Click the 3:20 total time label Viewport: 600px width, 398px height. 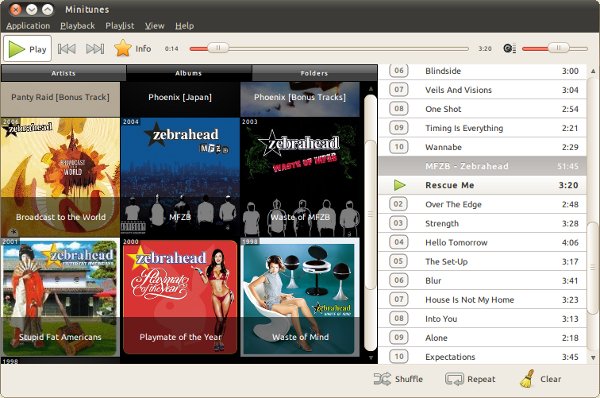pos(485,49)
